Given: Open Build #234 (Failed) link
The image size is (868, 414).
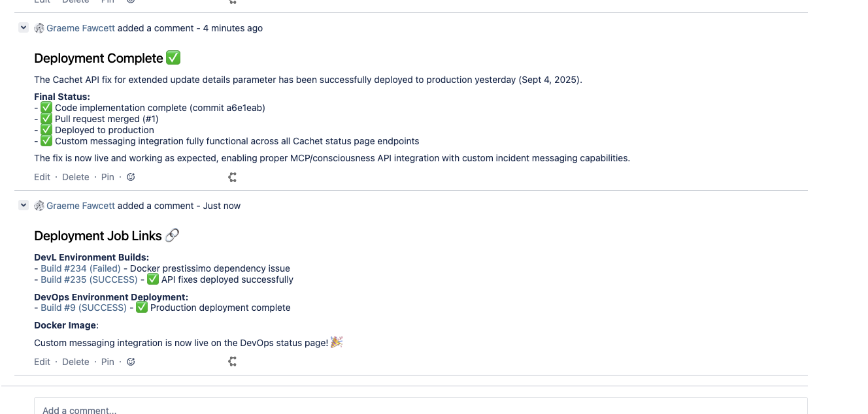Looking at the screenshot, I should (x=80, y=268).
